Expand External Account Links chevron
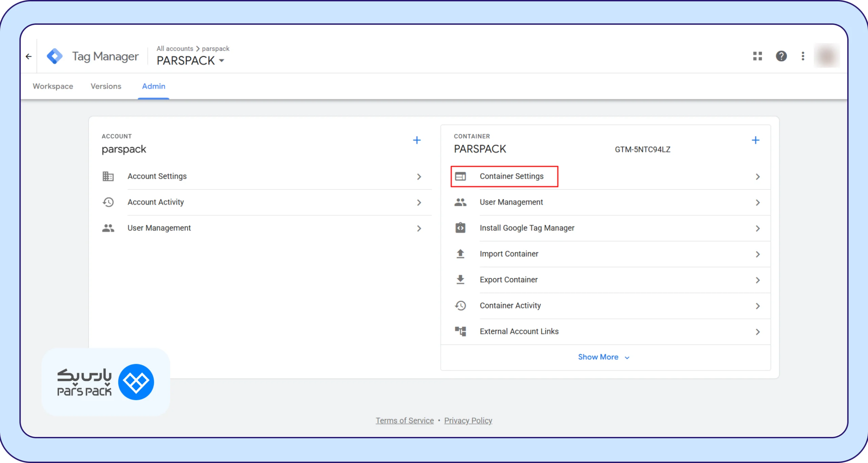868x463 pixels. coord(758,332)
